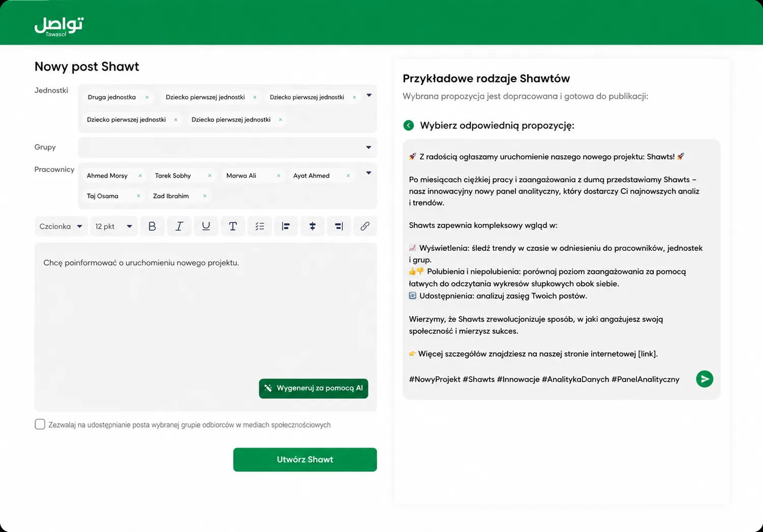Click the 'Przykładowe rodzaje Shawtów' title
The image size is (763, 532).
[486, 79]
